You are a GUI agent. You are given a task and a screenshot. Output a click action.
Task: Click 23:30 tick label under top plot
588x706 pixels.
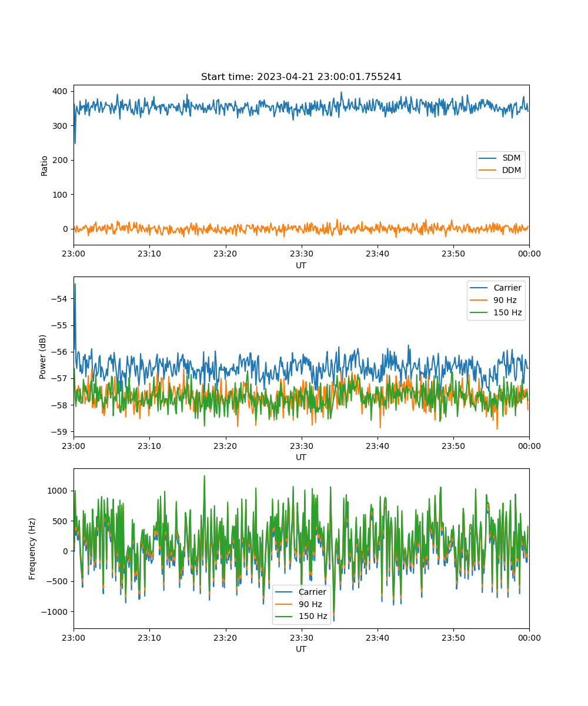pos(301,254)
